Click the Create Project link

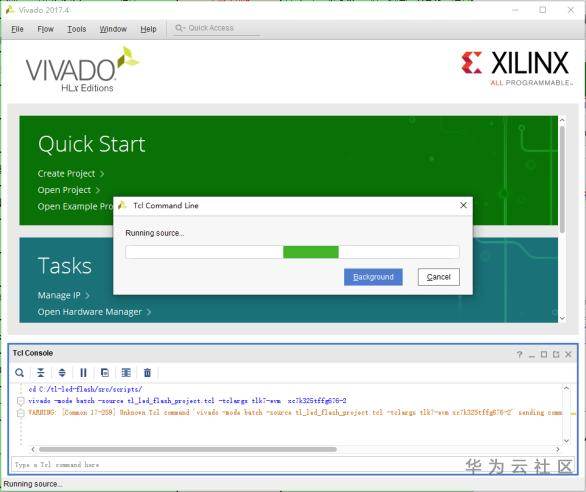71,174
